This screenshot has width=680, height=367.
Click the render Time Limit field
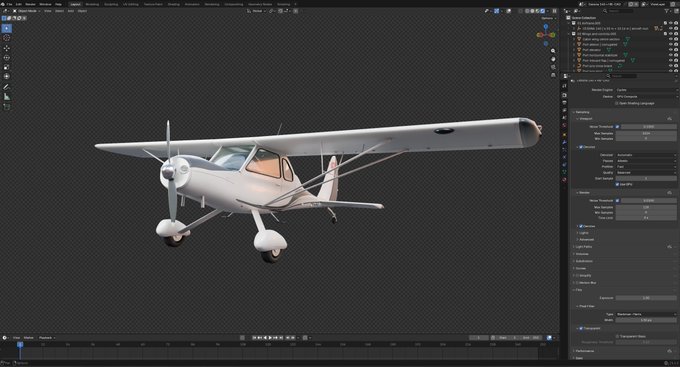coord(646,218)
